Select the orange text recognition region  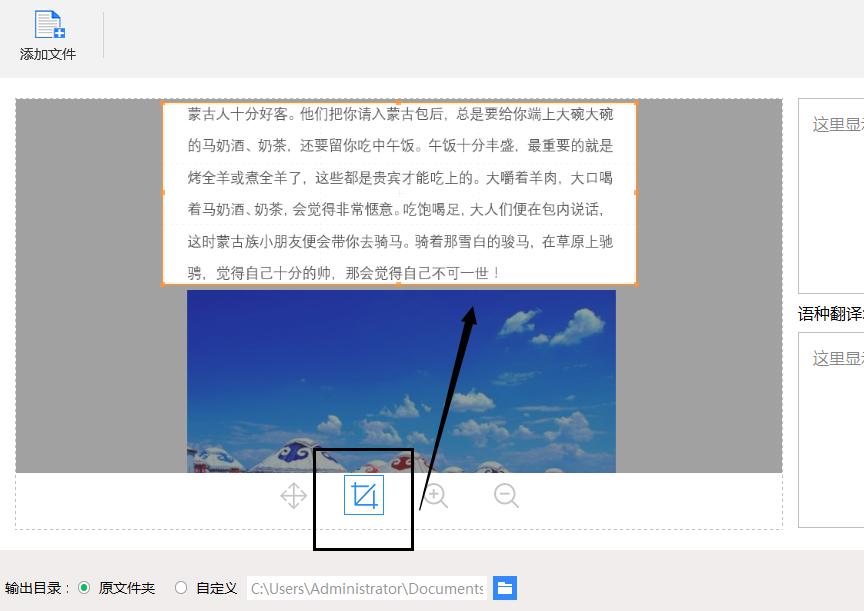[x=400, y=190]
